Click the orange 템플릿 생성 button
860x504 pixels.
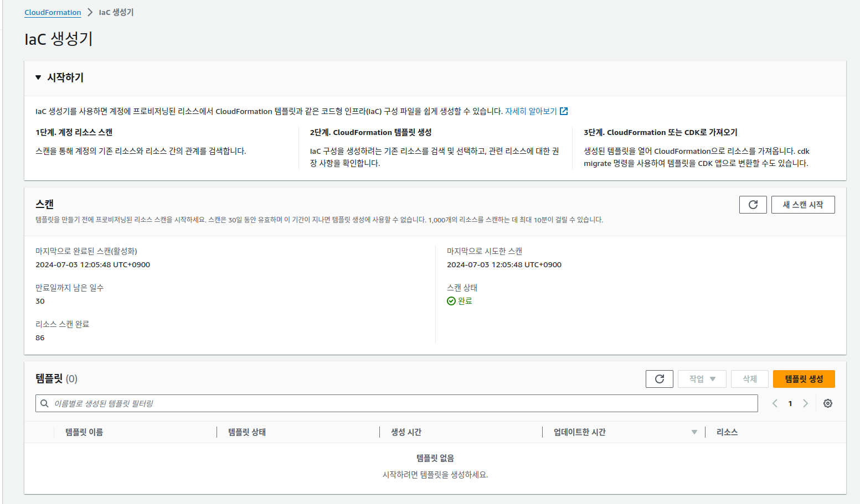[x=804, y=379]
